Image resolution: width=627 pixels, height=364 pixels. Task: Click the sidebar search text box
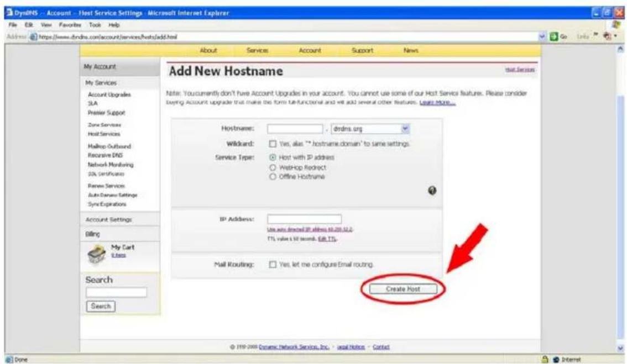tap(116, 293)
